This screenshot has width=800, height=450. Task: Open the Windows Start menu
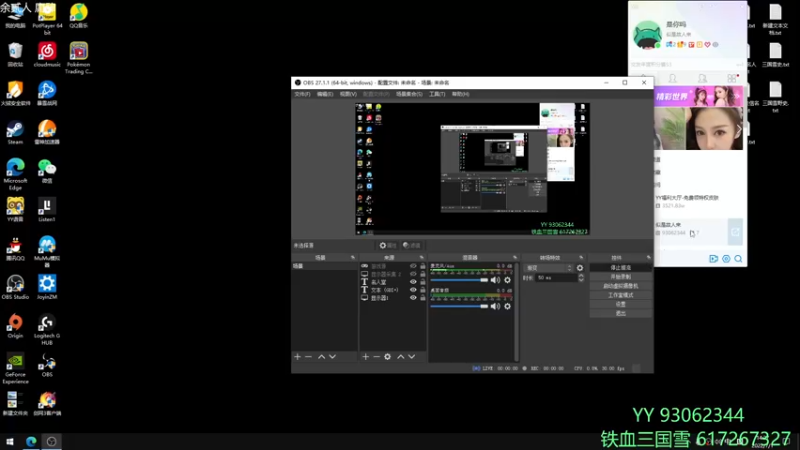click(x=10, y=441)
